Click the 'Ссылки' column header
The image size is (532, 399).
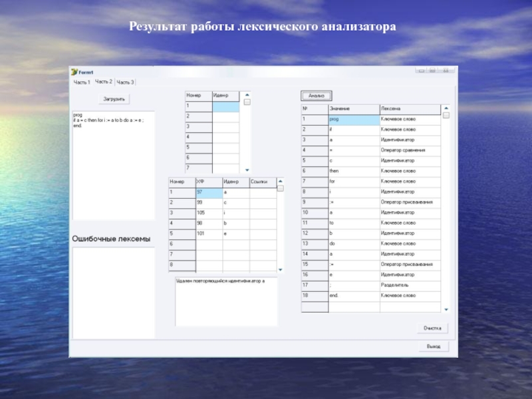click(x=263, y=182)
